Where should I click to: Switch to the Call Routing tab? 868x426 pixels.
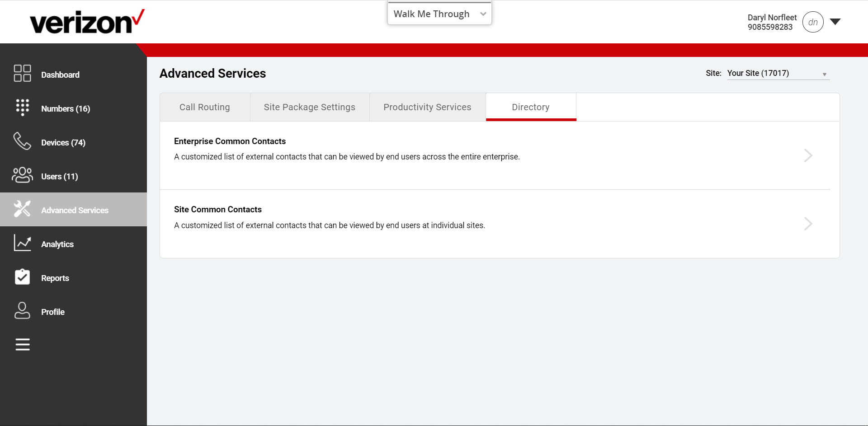coord(205,107)
